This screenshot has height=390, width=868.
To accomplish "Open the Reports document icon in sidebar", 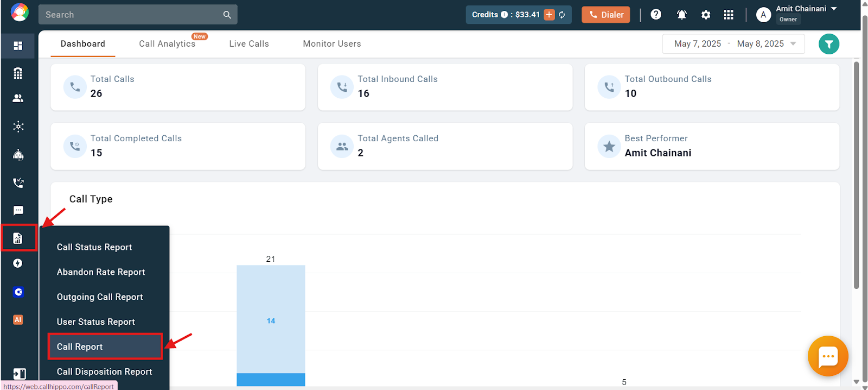I will [x=18, y=238].
